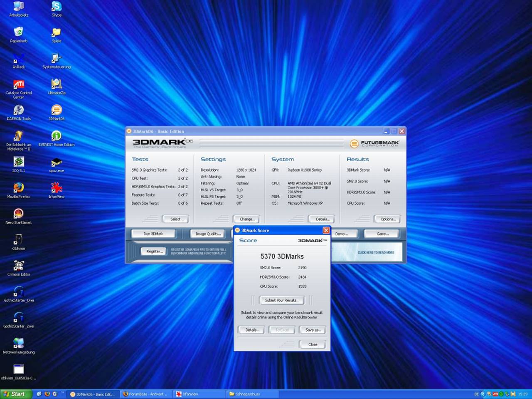Select the Papierkorb recycle bin icon
Screen dimensions: 532x399
click(19, 35)
